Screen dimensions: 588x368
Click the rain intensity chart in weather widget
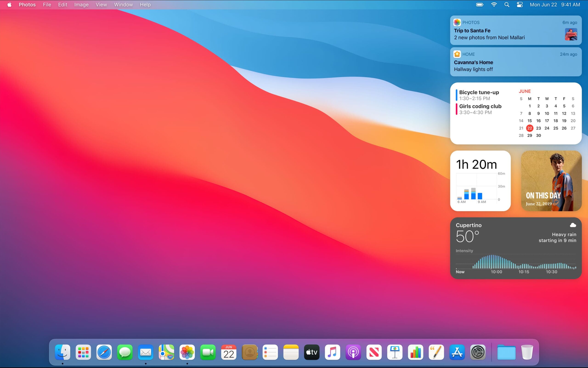click(516, 262)
